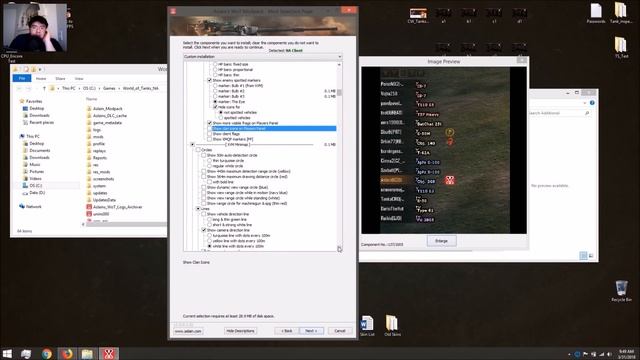
Task: Select marker: Bulb #1 (from XVM) option
Action: pyautogui.click(x=215, y=86)
